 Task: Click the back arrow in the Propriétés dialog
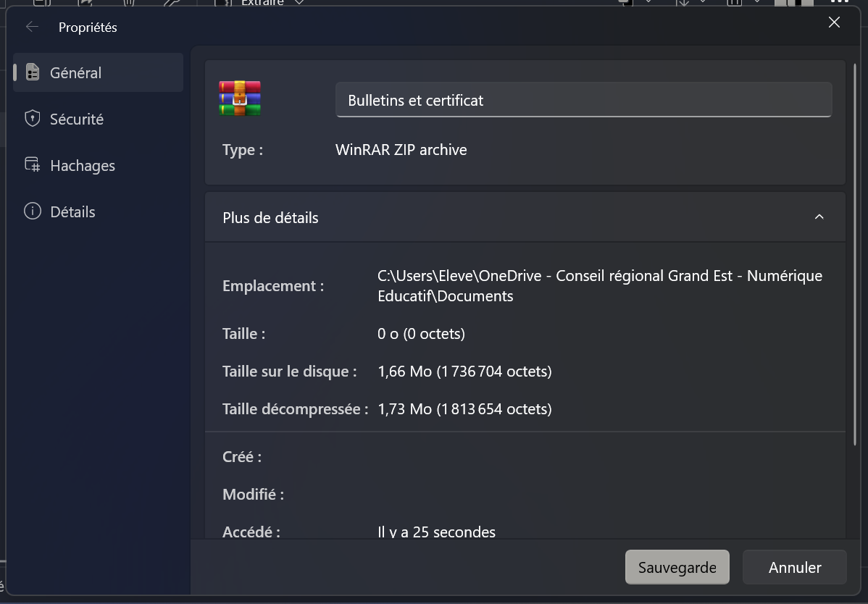(x=31, y=26)
